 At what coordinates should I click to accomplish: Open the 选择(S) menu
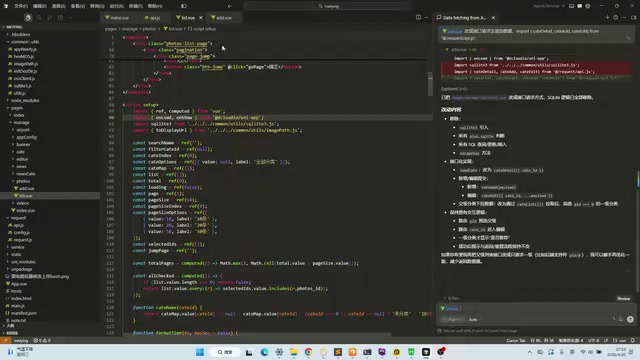(59, 6)
